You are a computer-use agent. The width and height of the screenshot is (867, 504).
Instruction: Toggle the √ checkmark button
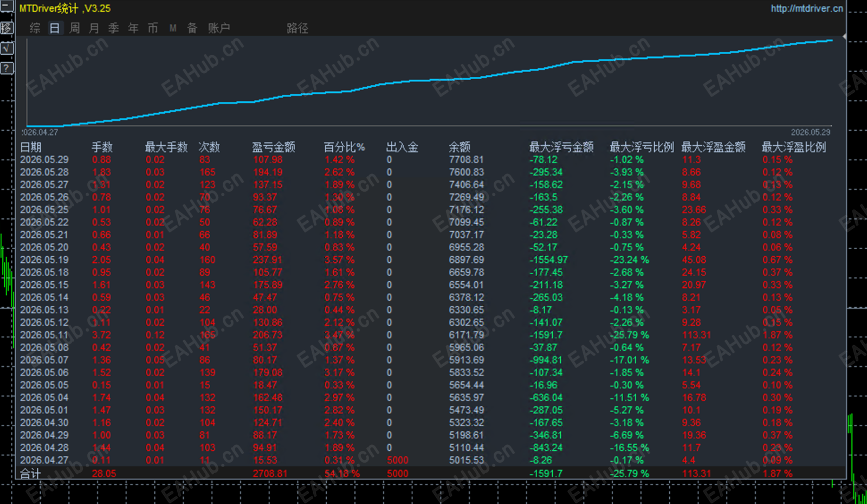(7, 48)
